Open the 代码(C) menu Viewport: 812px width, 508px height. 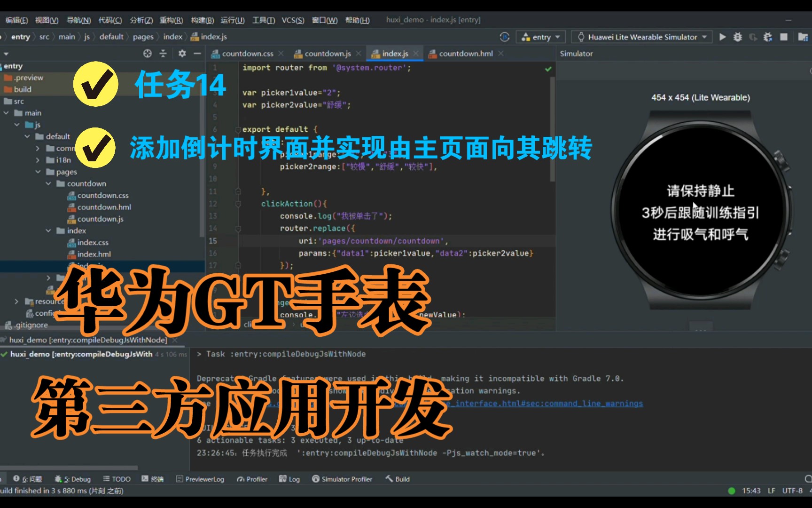[110, 20]
